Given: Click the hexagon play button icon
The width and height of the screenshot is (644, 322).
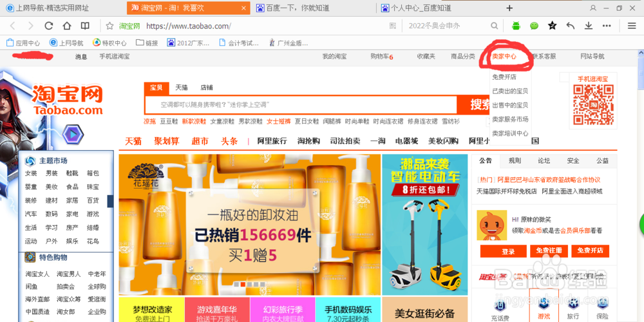Looking at the screenshot, I should pyautogui.click(x=73, y=134).
